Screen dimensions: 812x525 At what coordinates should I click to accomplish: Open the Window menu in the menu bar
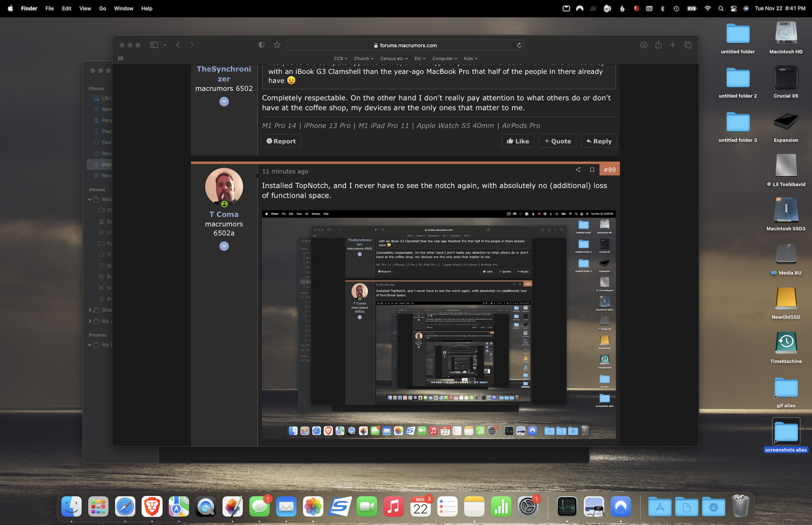pyautogui.click(x=123, y=9)
